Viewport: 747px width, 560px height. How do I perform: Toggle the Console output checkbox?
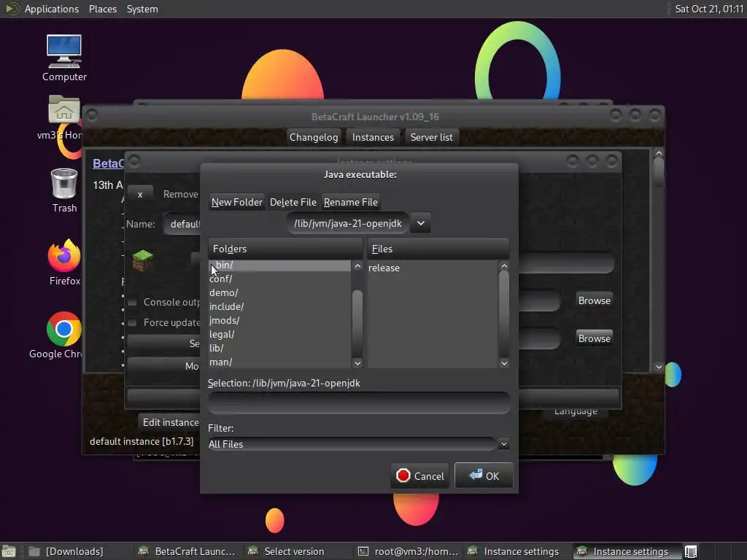coord(133,303)
